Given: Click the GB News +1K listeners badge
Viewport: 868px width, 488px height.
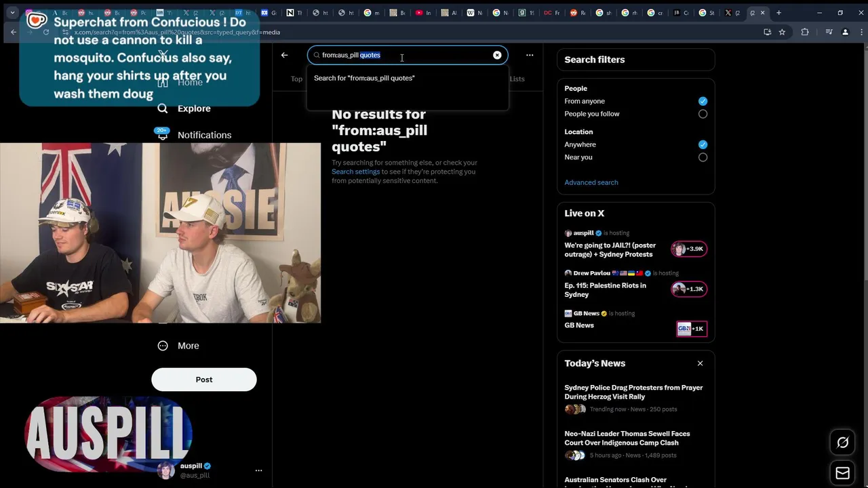Looking at the screenshot, I should (692, 329).
